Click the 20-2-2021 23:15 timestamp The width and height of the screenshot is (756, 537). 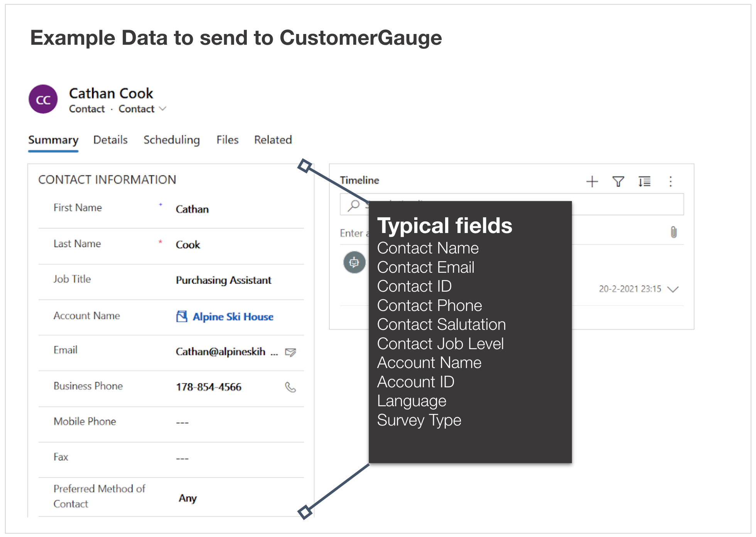(630, 289)
